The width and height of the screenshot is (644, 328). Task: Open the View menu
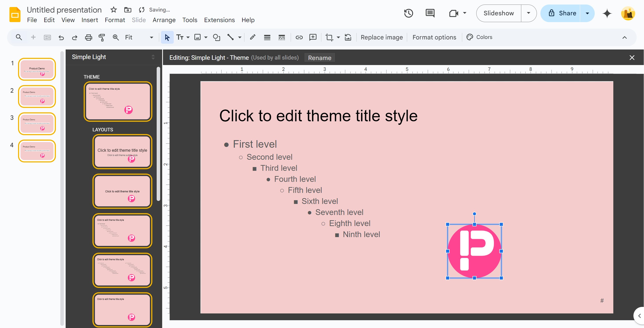[68, 20]
